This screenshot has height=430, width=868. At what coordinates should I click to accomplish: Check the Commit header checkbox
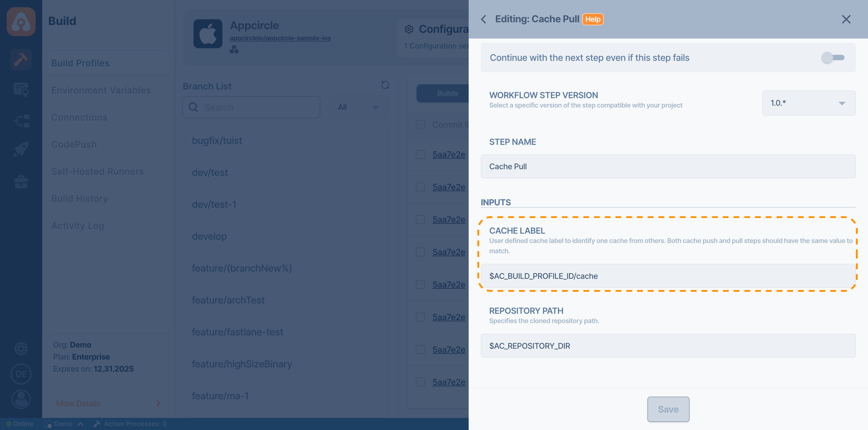tap(420, 125)
